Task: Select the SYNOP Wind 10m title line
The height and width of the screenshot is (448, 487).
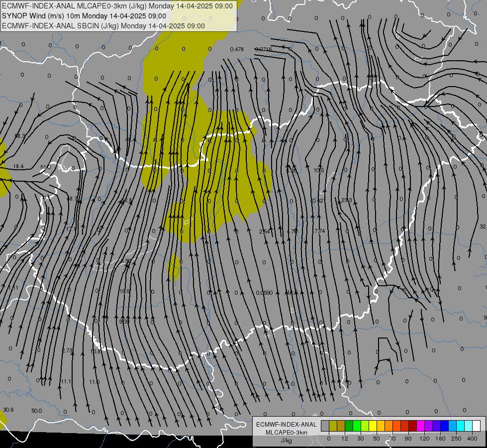Action: tap(84, 16)
